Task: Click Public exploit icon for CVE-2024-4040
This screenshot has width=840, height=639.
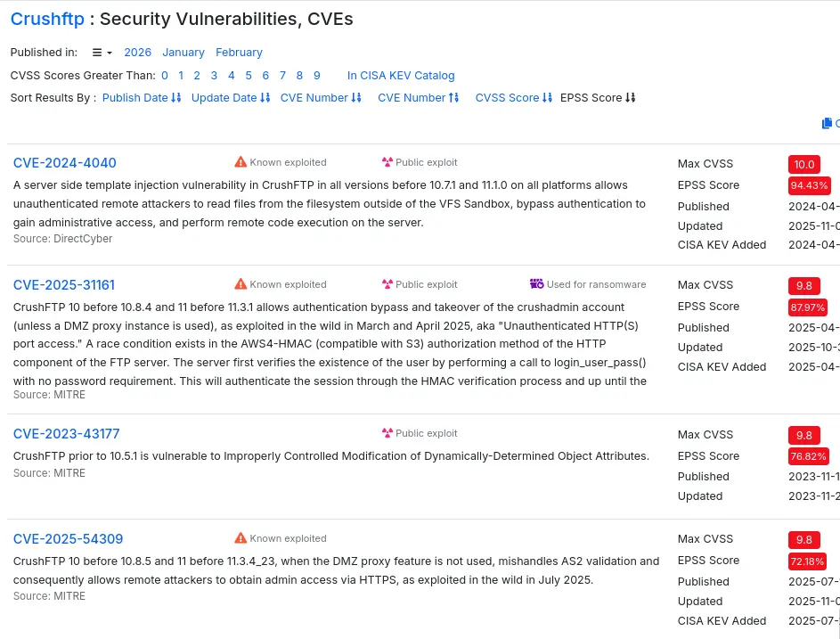Action: (x=387, y=162)
